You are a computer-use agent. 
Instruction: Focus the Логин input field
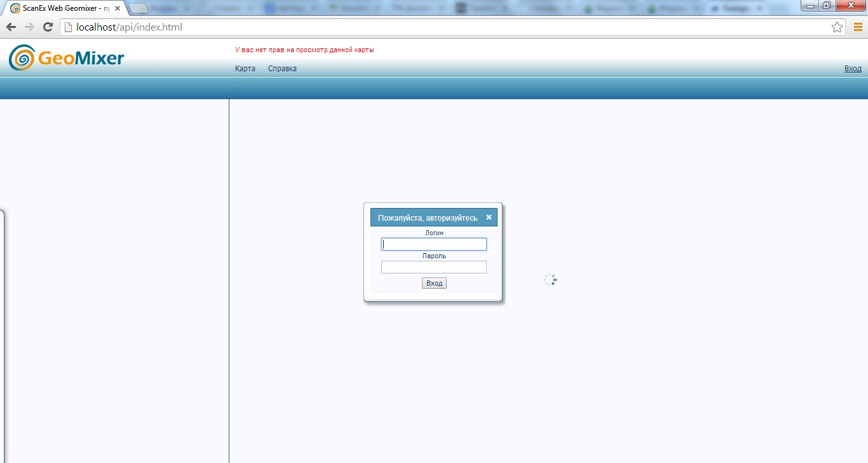tap(434, 244)
